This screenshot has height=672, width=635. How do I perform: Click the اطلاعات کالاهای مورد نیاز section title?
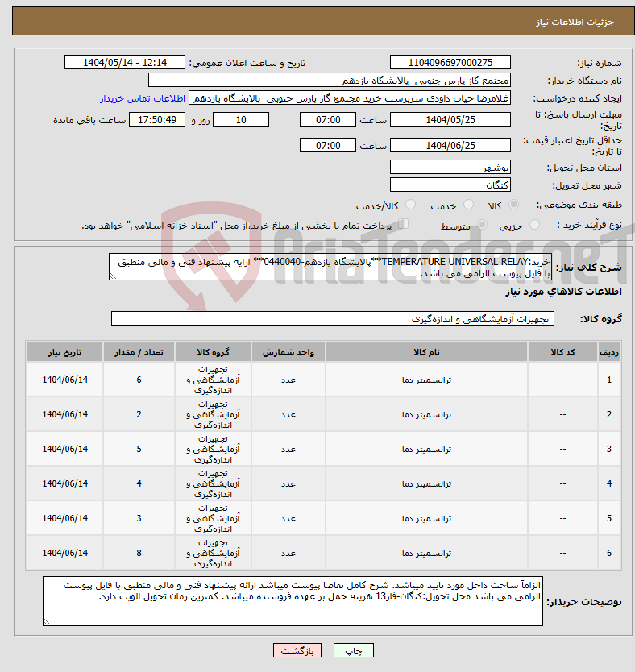pyautogui.click(x=563, y=292)
